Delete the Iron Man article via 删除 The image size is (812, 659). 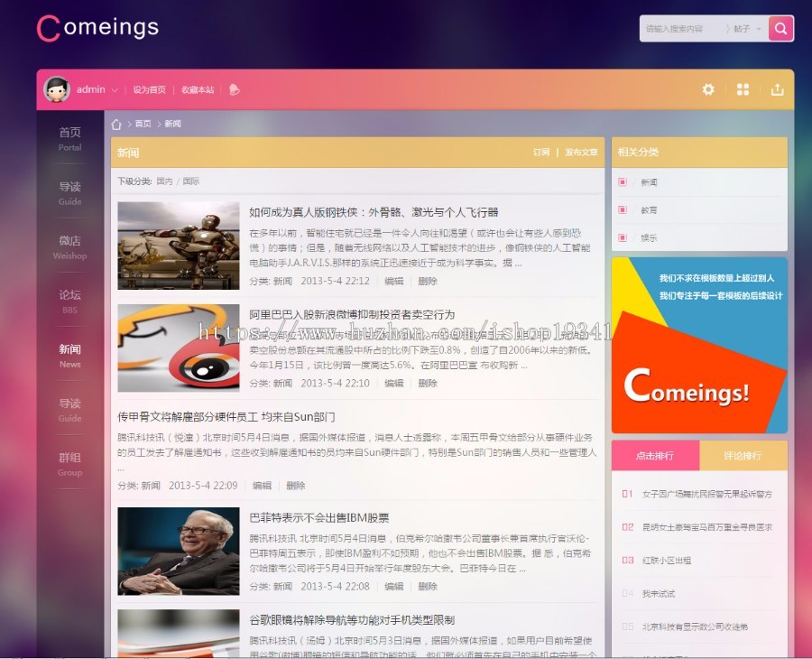point(428,282)
